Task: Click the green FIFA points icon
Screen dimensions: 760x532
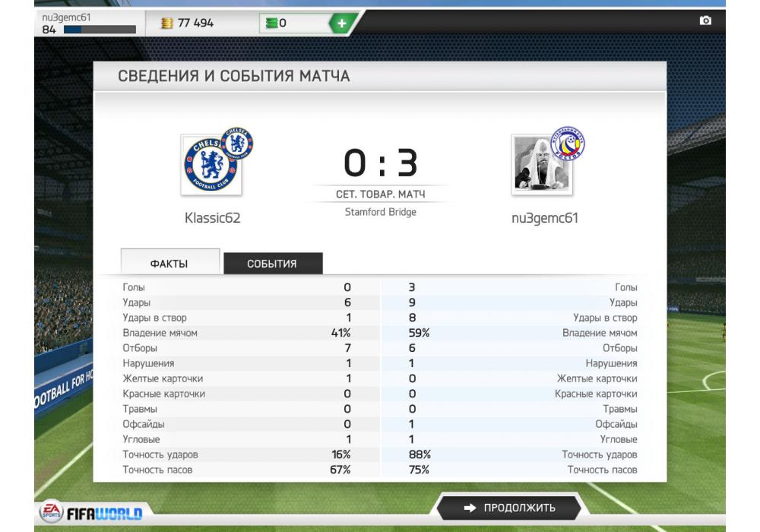Action: (x=272, y=23)
